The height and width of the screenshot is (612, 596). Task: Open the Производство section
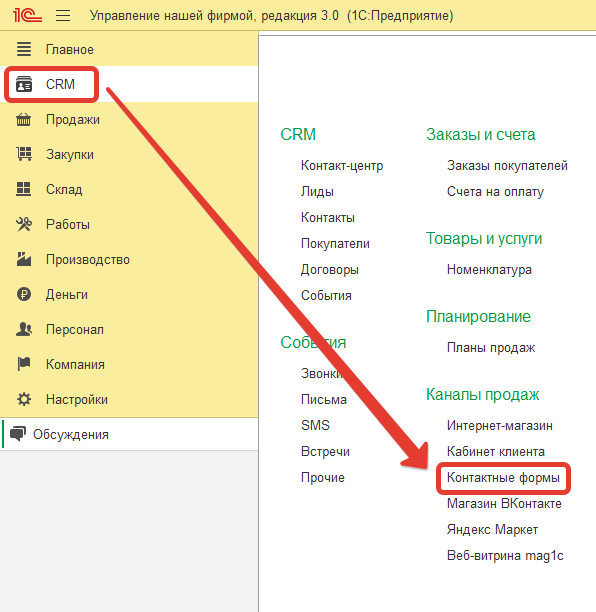coord(88,259)
